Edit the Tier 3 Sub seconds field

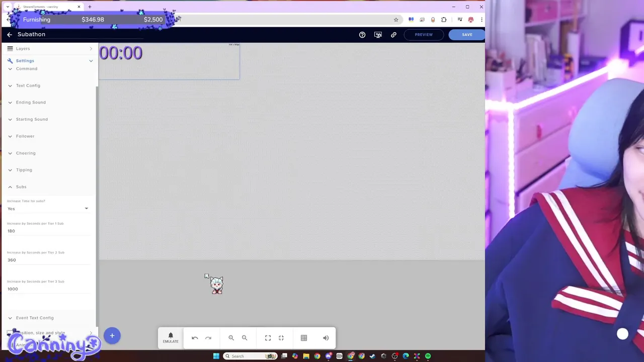(48, 289)
